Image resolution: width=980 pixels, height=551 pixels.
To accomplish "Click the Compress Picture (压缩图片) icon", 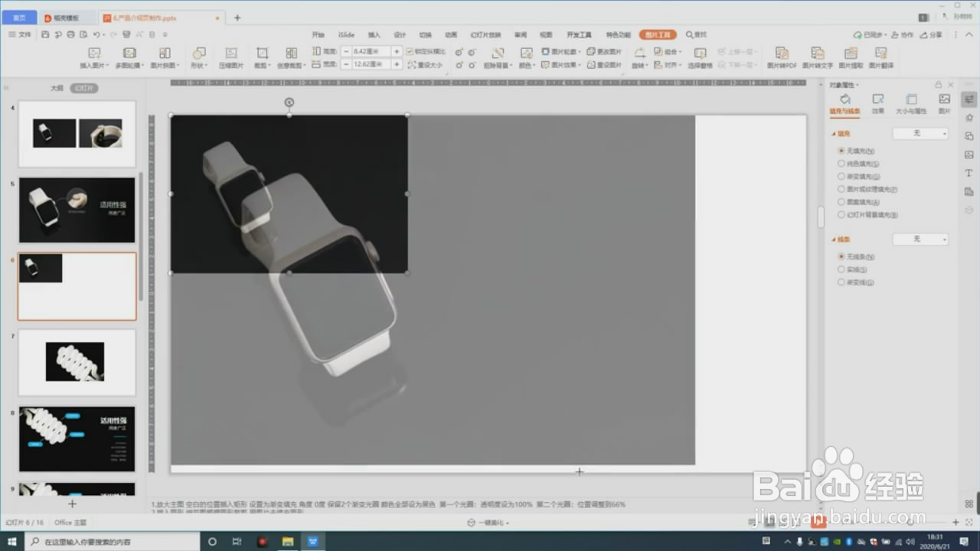I will click(x=230, y=54).
